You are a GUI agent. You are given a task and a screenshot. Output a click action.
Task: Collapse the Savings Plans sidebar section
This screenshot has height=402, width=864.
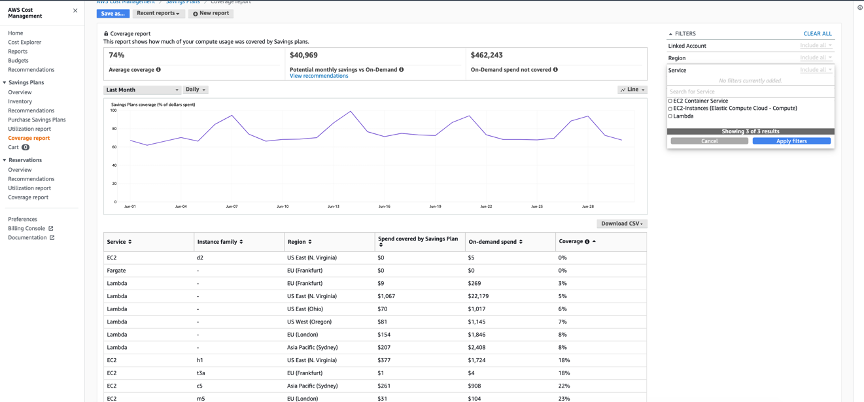point(4,83)
